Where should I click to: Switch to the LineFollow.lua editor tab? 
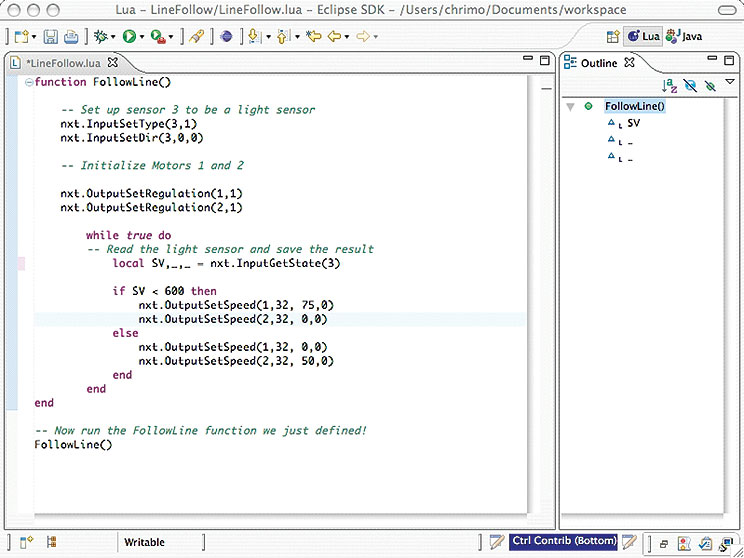point(62,63)
